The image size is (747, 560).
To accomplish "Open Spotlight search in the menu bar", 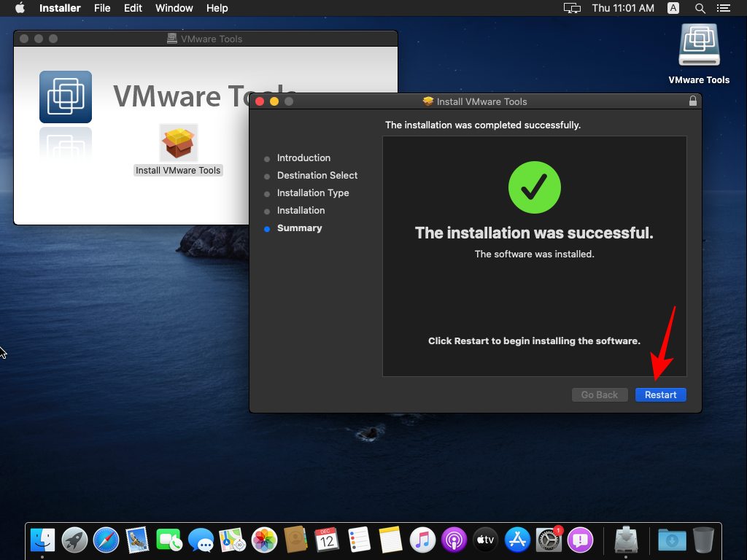I will click(700, 8).
